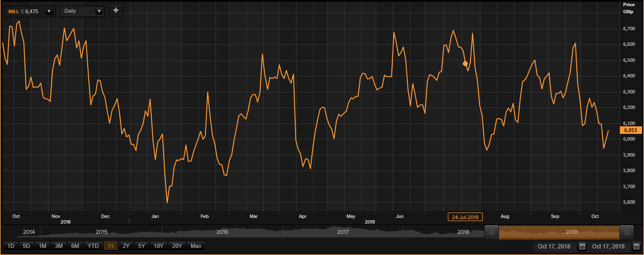The height and width of the screenshot is (255, 644).
Task: Click 2018 in the navigator timeline
Action: coord(463,232)
